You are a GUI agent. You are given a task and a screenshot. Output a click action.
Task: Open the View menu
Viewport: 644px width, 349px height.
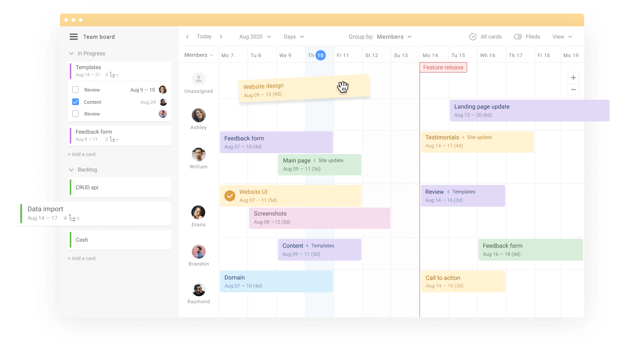[x=561, y=36]
